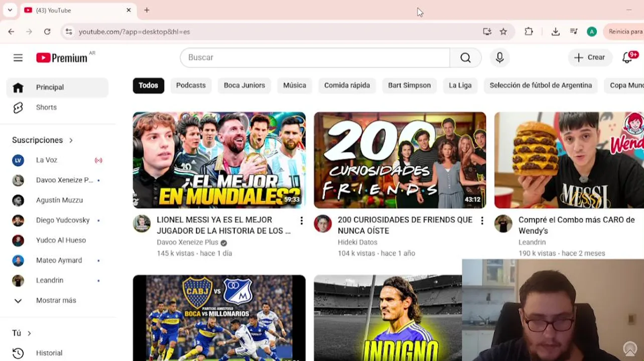The height and width of the screenshot is (361, 644).
Task: Open the YouTube hamburger guide menu
Action: (x=18, y=58)
